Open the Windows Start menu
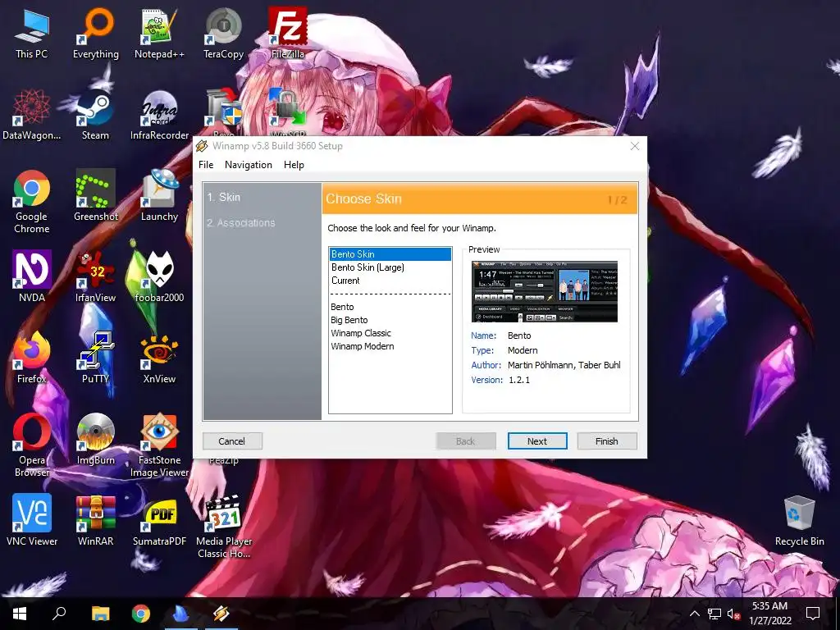Screen dimensions: 840x630 coord(20,614)
